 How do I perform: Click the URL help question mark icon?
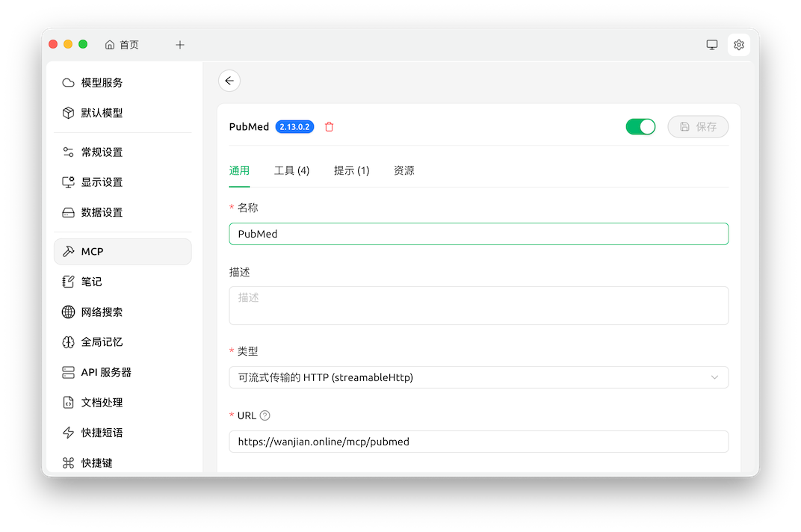[265, 415]
